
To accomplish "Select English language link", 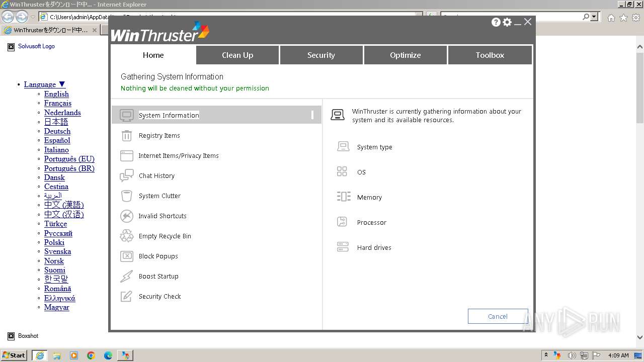I will 56,94.
